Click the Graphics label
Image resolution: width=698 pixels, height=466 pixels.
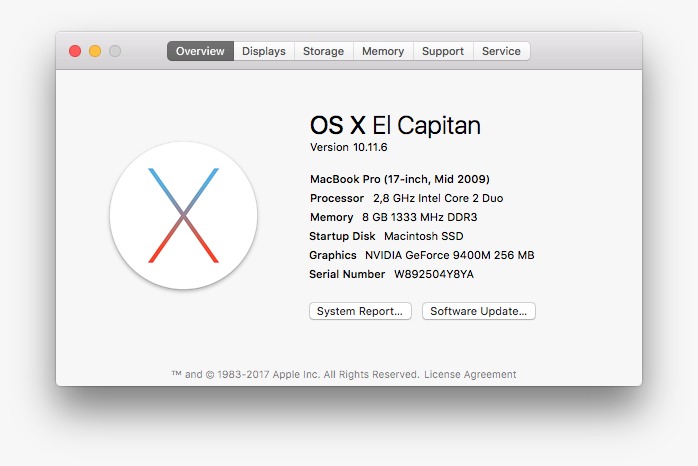click(333, 255)
